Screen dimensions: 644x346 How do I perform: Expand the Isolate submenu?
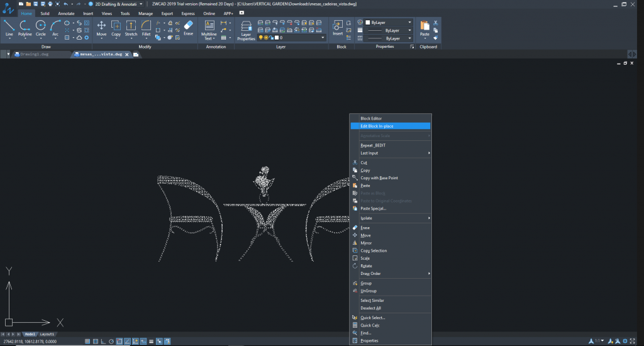(x=391, y=218)
